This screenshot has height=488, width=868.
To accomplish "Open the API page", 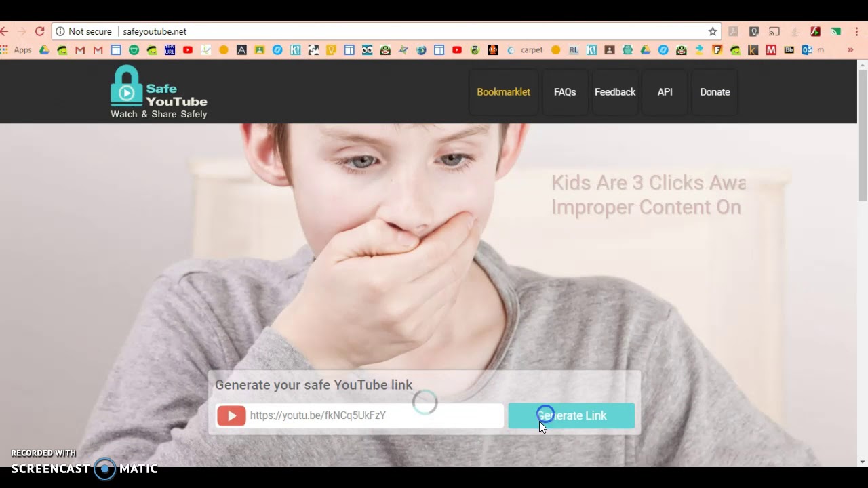I will (665, 92).
